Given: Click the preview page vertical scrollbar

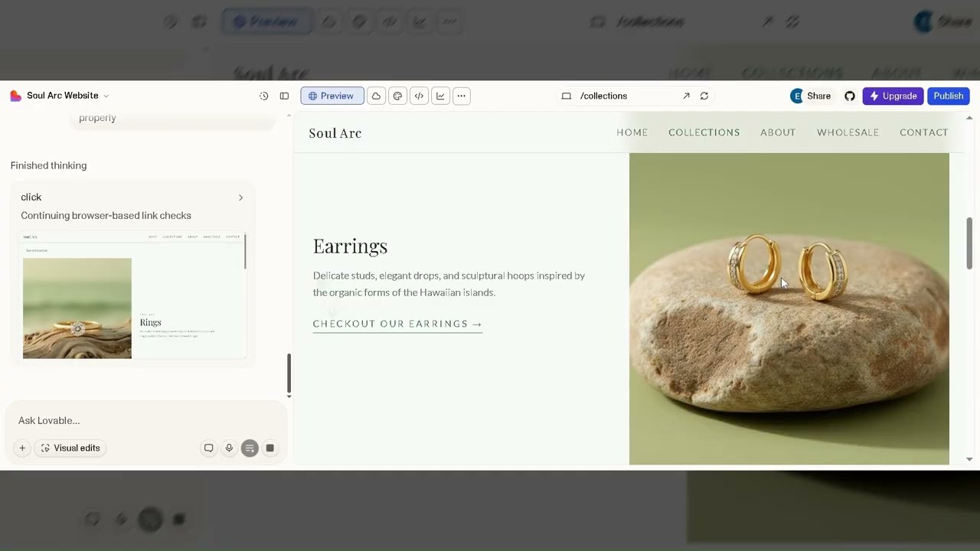Looking at the screenshot, I should (969, 243).
